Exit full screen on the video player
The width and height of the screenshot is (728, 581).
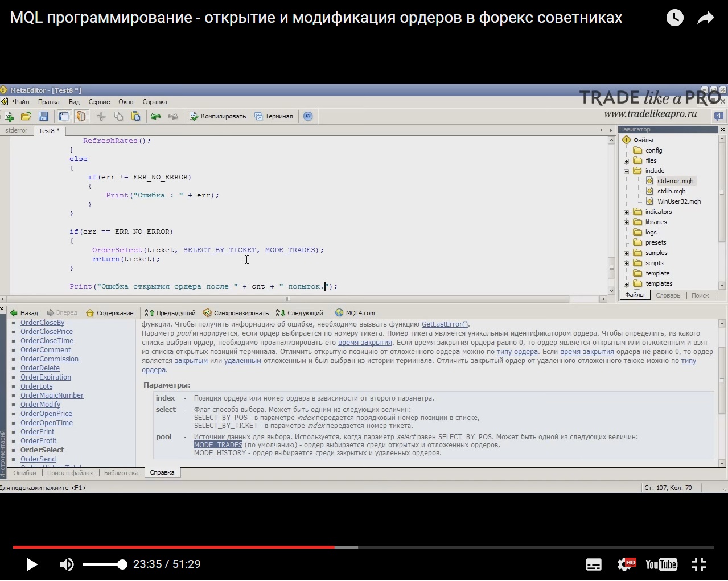(x=699, y=564)
